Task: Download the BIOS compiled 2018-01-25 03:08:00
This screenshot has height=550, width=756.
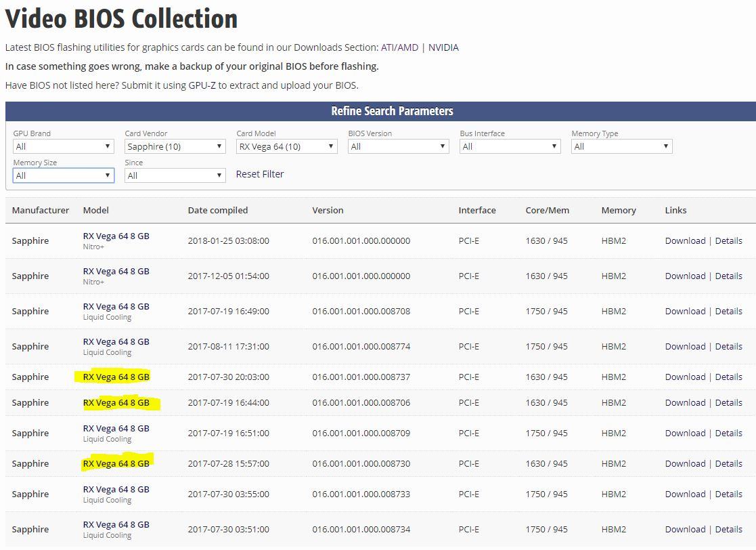Action: click(685, 240)
